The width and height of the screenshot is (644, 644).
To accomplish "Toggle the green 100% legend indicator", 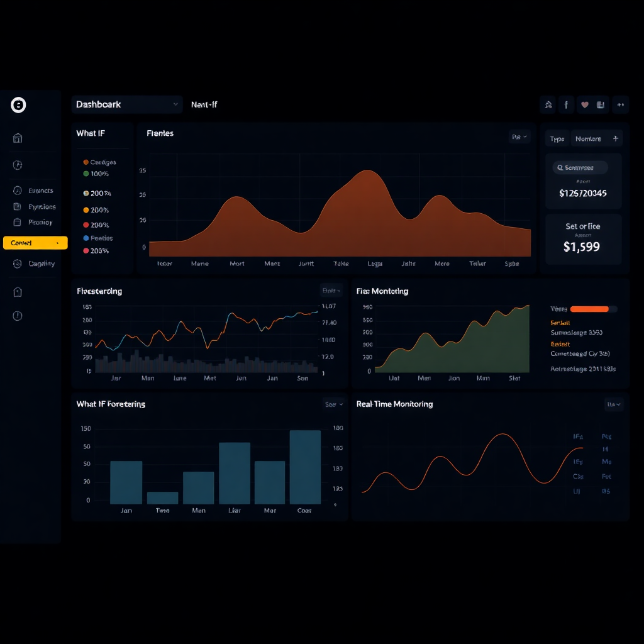I will pyautogui.click(x=86, y=174).
